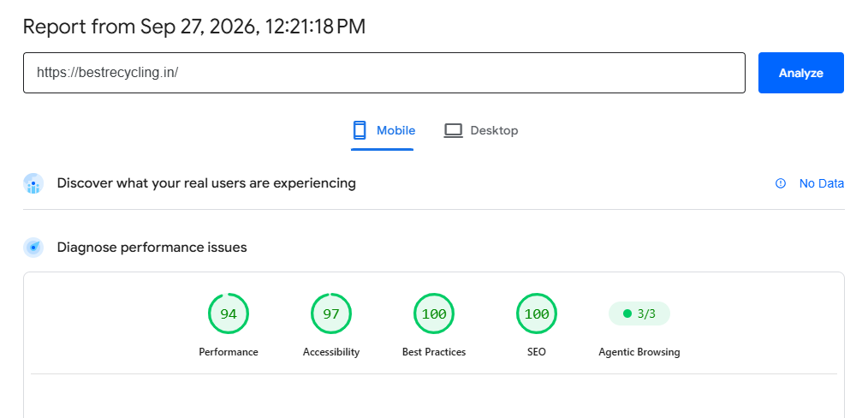The height and width of the screenshot is (418, 868).
Task: Select the SEO score gauge 100
Action: pos(537,313)
